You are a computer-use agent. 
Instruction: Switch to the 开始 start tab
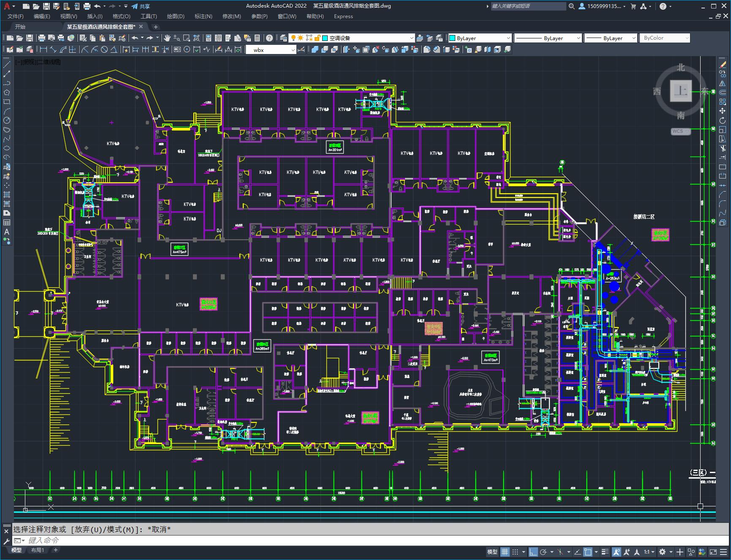click(20, 27)
